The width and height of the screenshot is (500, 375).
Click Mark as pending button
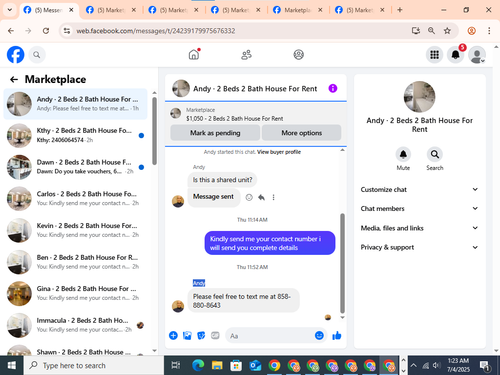click(x=215, y=133)
